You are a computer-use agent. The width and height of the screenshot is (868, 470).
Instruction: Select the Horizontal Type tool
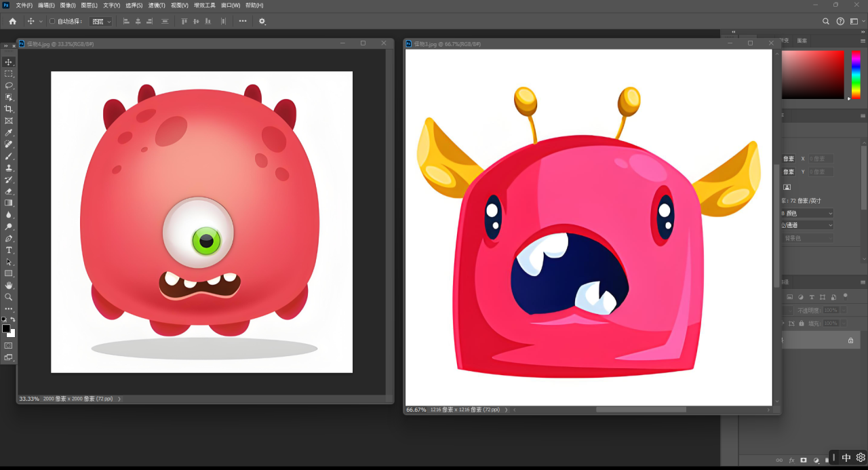[9, 250]
